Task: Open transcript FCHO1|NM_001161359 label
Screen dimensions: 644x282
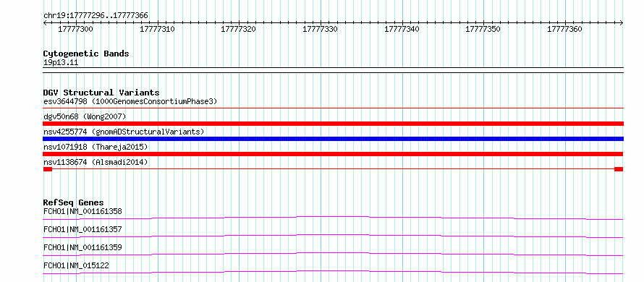Action: pos(82,247)
